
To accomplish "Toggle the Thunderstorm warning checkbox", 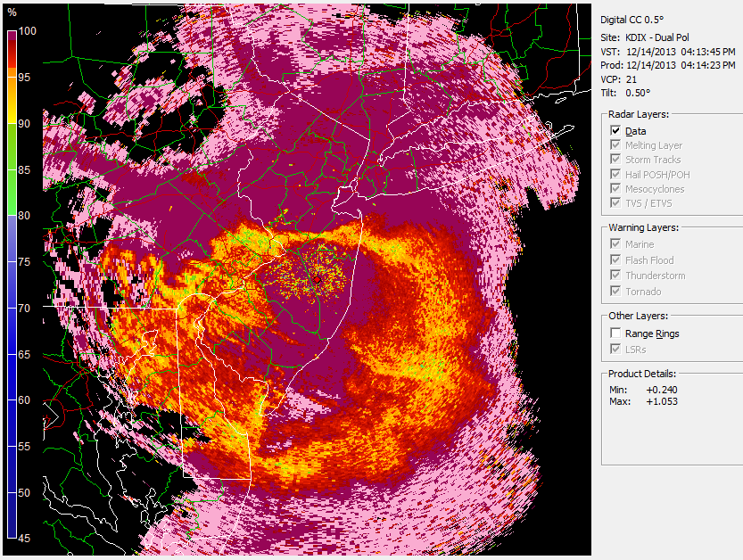I will pyautogui.click(x=615, y=276).
